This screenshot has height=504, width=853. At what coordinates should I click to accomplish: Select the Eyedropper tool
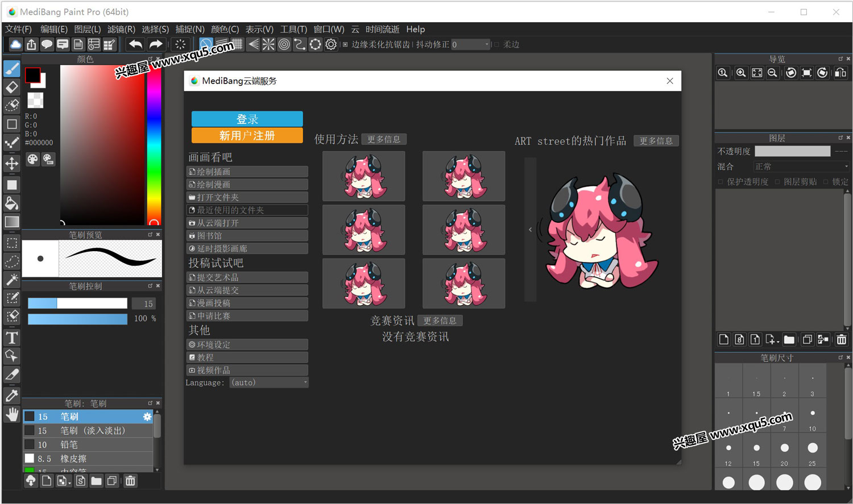(x=12, y=396)
